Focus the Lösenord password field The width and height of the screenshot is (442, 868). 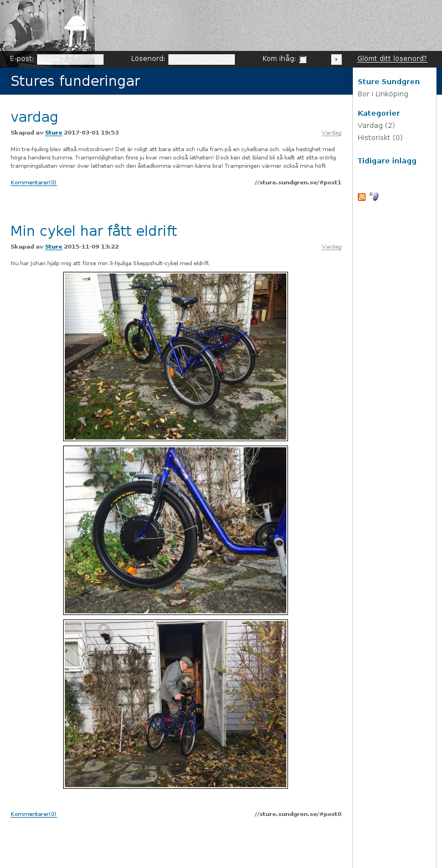[202, 60]
